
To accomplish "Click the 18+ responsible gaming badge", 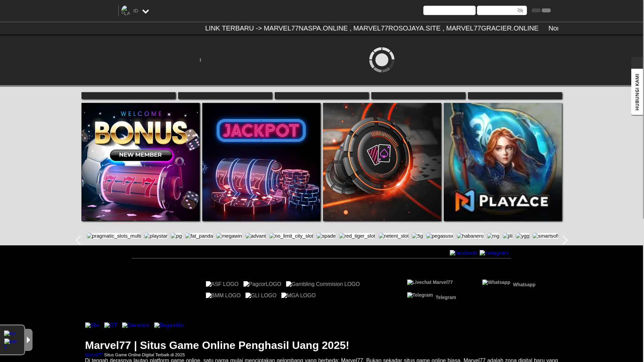I will [x=92, y=325].
